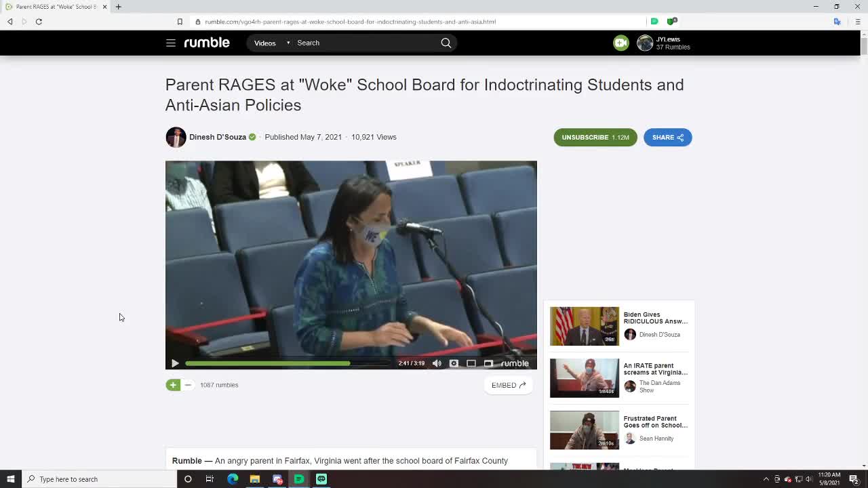Open the green shield extension icon
Viewport: 868px width, 488px height.
671,22
